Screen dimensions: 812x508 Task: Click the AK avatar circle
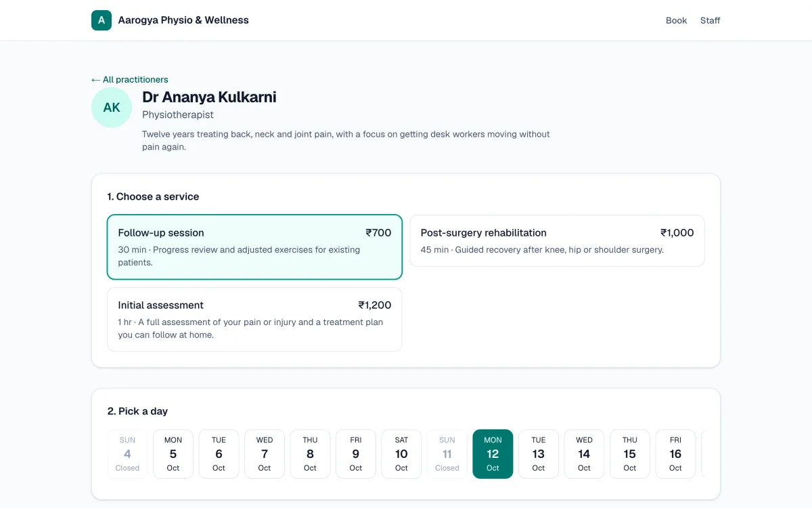[112, 107]
